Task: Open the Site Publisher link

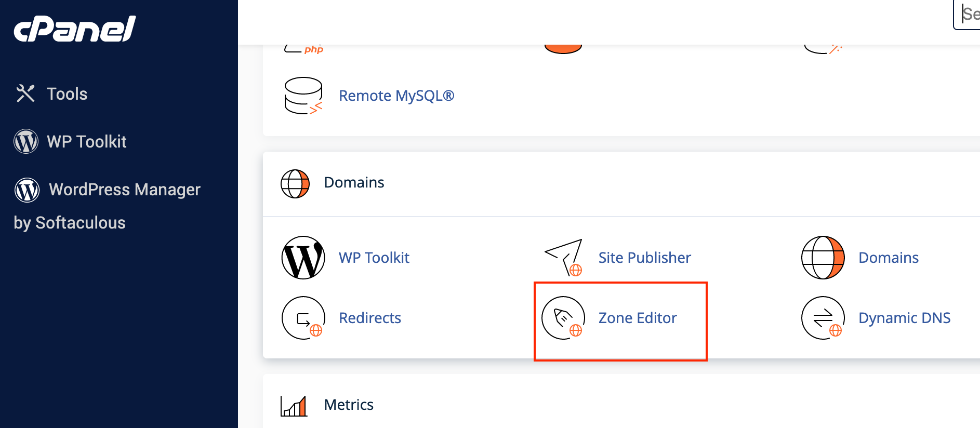Action: pyautogui.click(x=644, y=258)
